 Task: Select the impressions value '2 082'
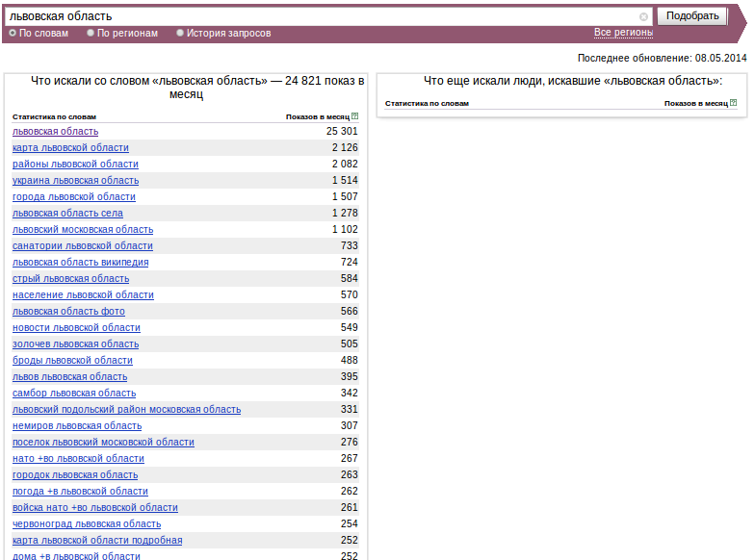345,164
